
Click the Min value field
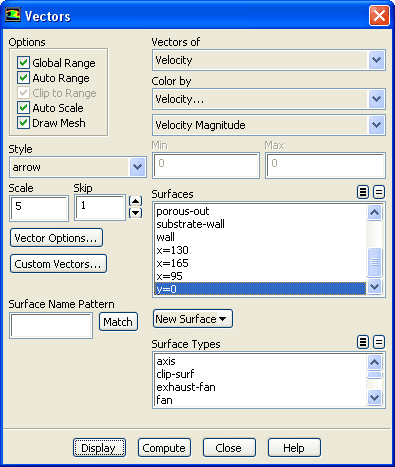[x=206, y=165]
